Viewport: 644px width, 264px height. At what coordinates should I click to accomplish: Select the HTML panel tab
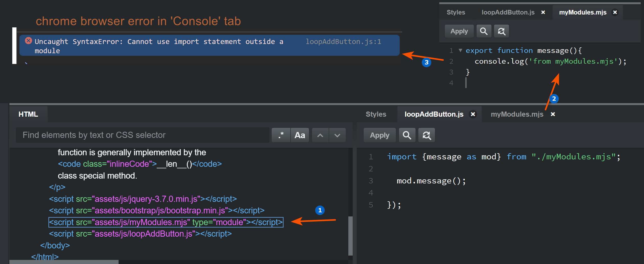pos(28,114)
